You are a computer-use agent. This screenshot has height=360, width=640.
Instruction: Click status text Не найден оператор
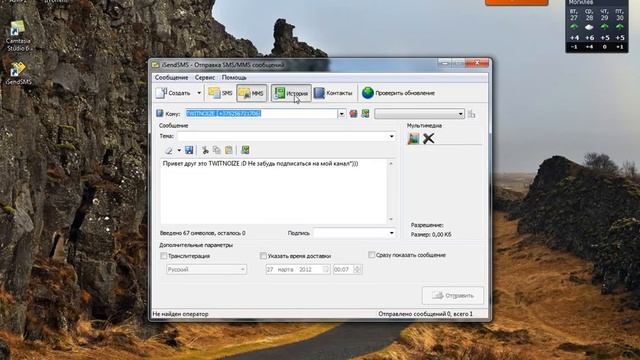tap(180, 314)
